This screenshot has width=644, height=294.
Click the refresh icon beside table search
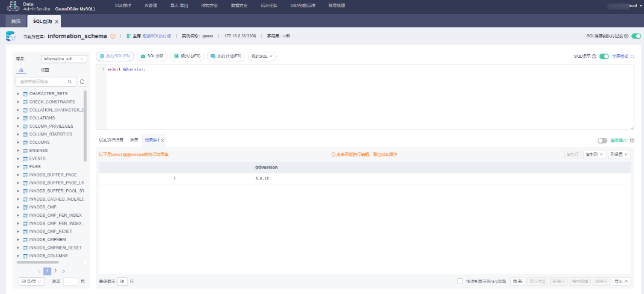(x=82, y=81)
